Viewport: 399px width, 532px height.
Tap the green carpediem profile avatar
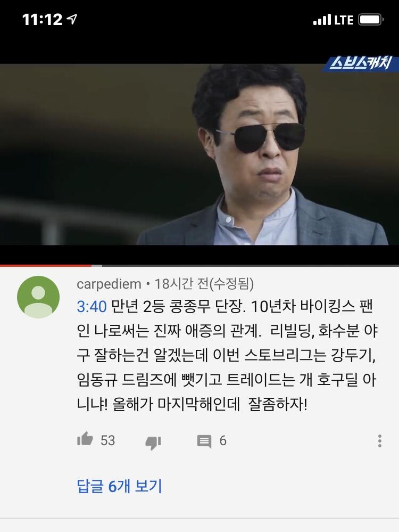(x=38, y=297)
